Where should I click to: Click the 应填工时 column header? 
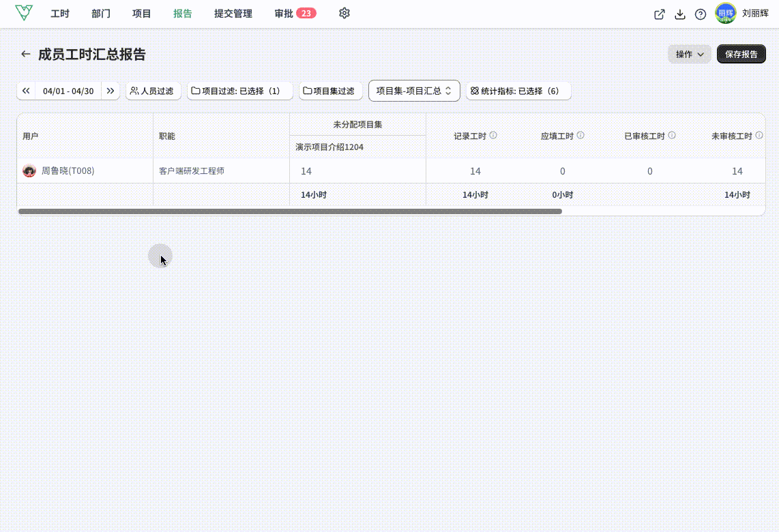(x=557, y=136)
